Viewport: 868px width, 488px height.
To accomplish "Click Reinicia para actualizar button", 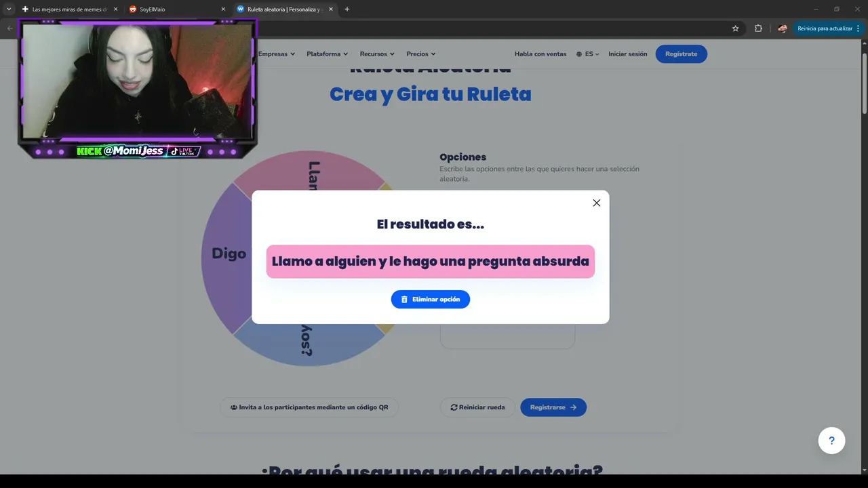I will pos(829,28).
